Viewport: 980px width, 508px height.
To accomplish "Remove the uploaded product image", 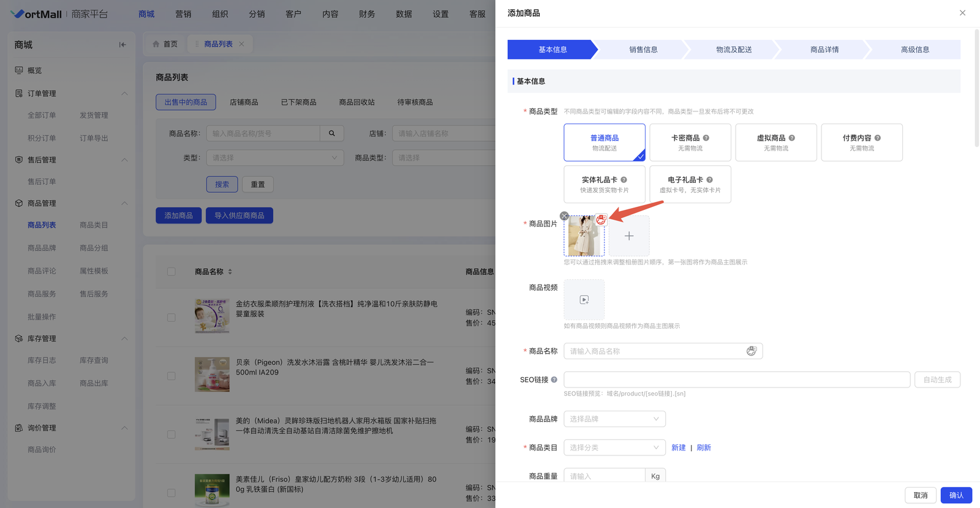I will 564,216.
